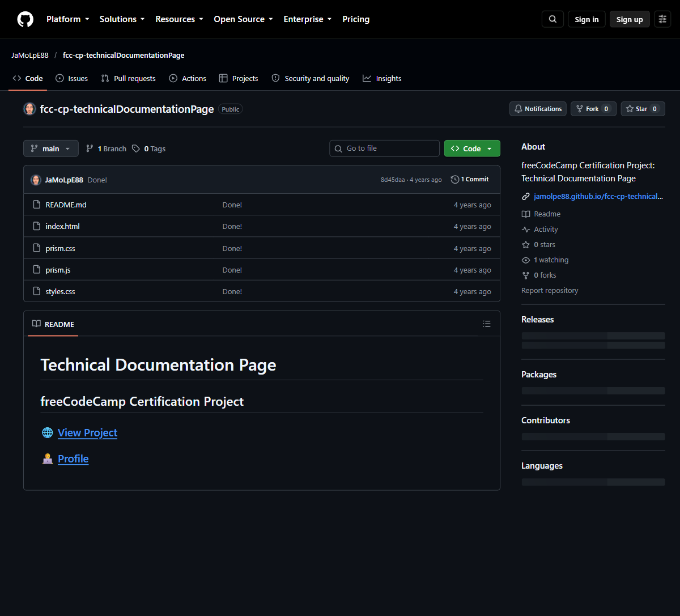Click Report repository link
680x616 pixels.
[550, 291]
